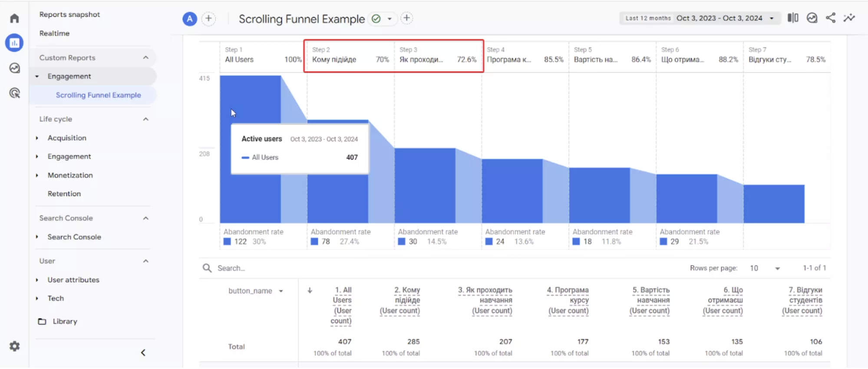Add comparison with plus next to A badge
Image resolution: width=868 pixels, height=369 pixels.
point(208,18)
